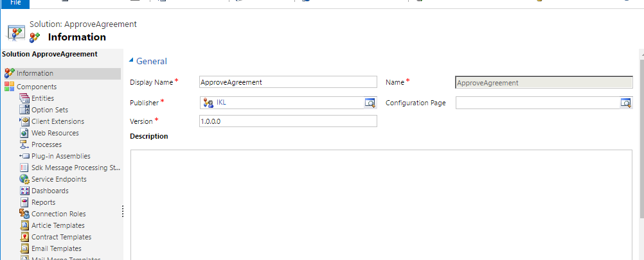Click the Processes icon in tree
The width and height of the screenshot is (644, 260).
click(x=24, y=144)
